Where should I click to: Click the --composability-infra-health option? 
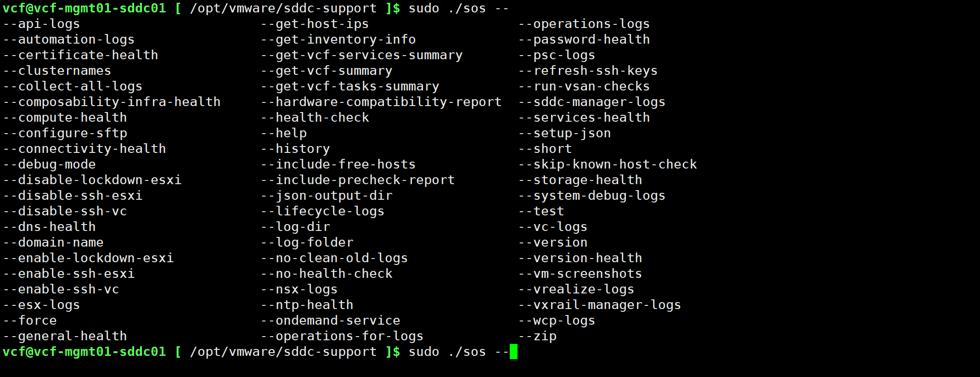click(112, 102)
